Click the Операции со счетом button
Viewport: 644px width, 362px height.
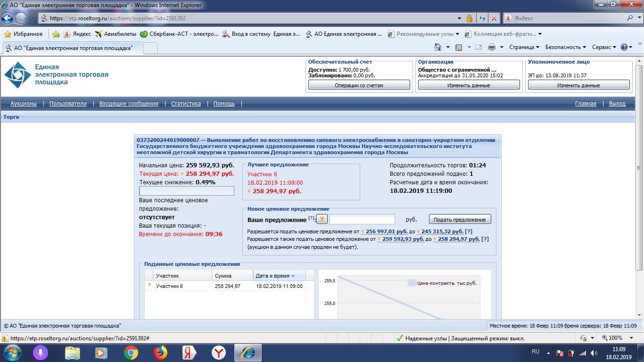(x=359, y=85)
